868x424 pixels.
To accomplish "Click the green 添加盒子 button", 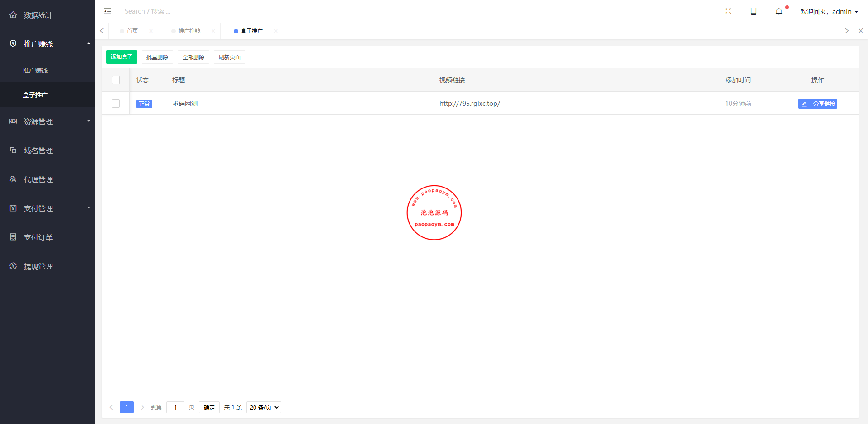I will tap(121, 57).
